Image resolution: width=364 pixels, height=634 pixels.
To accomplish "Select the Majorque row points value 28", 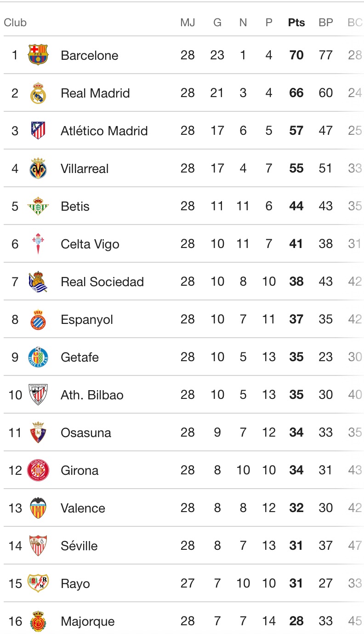I will (296, 621).
